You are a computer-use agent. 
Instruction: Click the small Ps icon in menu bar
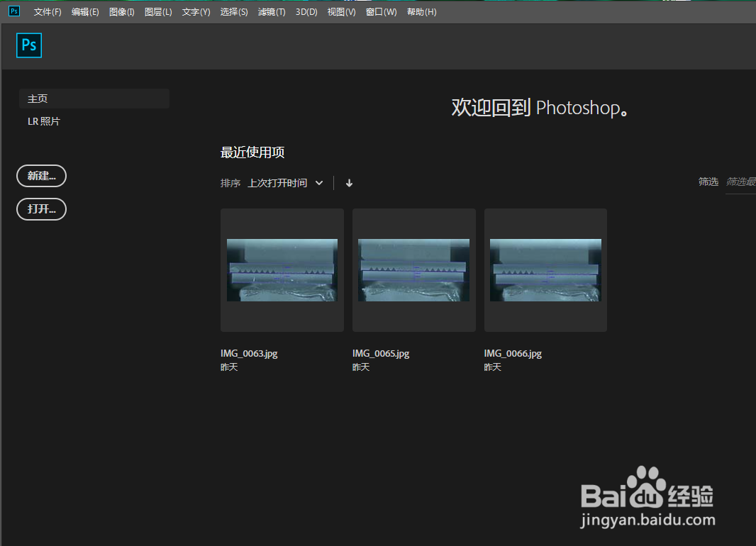[x=14, y=11]
